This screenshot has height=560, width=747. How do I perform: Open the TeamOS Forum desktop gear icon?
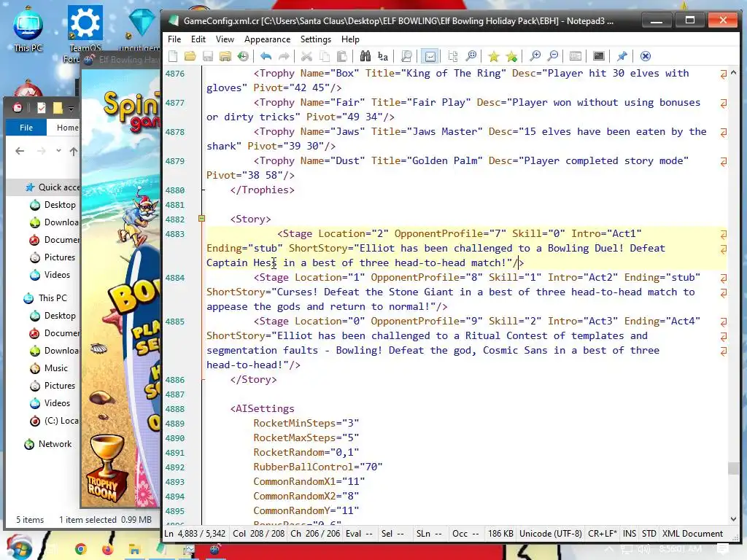pyautogui.click(x=85, y=34)
